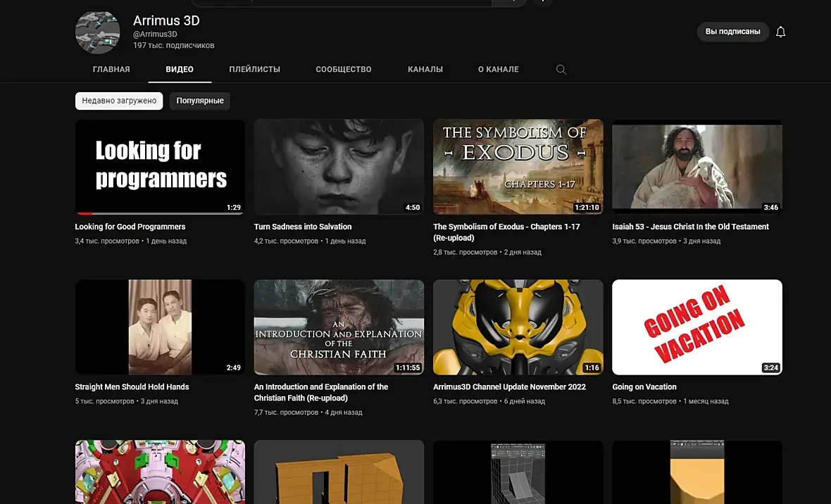Viewport: 831px width, 504px height.
Task: Click The Symbolism of Exodus title link
Action: [x=506, y=232]
